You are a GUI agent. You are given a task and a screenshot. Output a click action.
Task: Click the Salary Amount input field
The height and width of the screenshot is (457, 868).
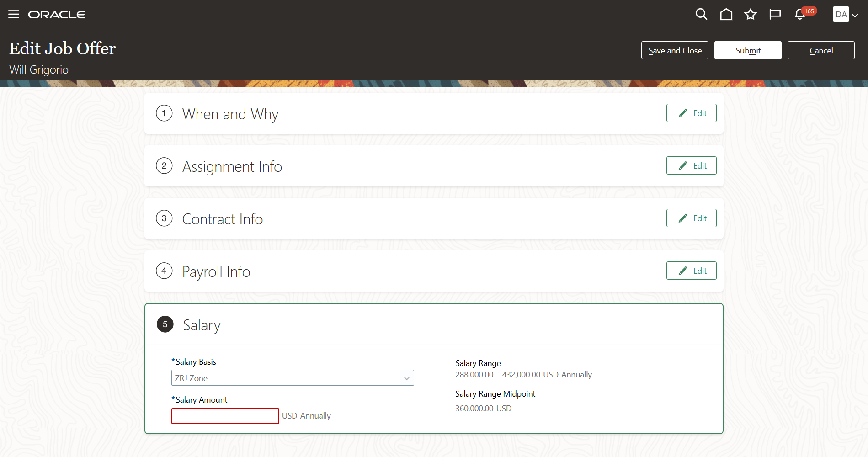225,416
